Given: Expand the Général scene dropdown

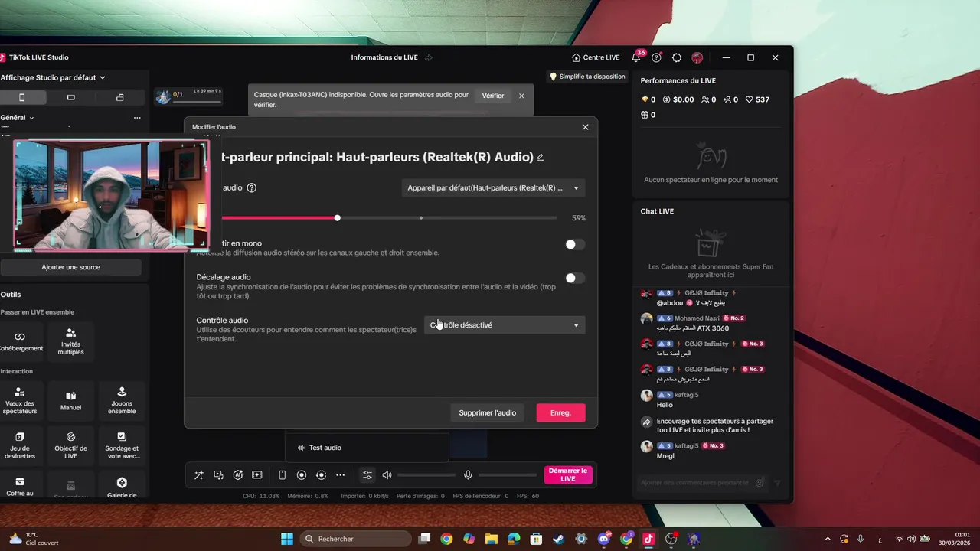Looking at the screenshot, I should pos(18,118).
